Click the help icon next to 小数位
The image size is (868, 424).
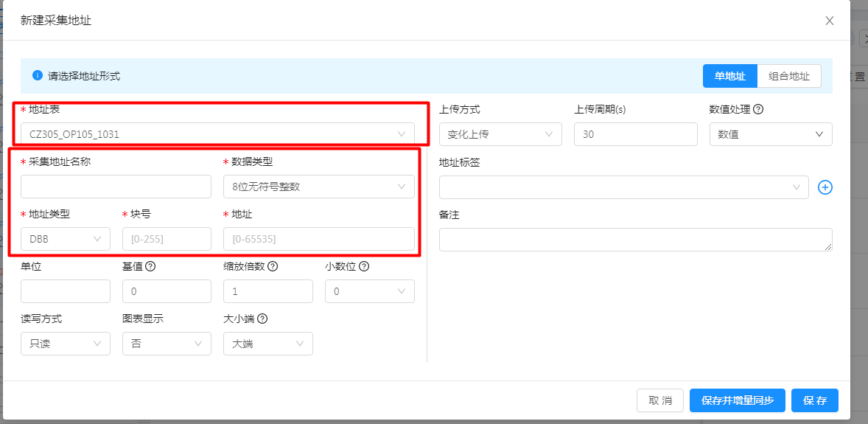click(x=364, y=267)
